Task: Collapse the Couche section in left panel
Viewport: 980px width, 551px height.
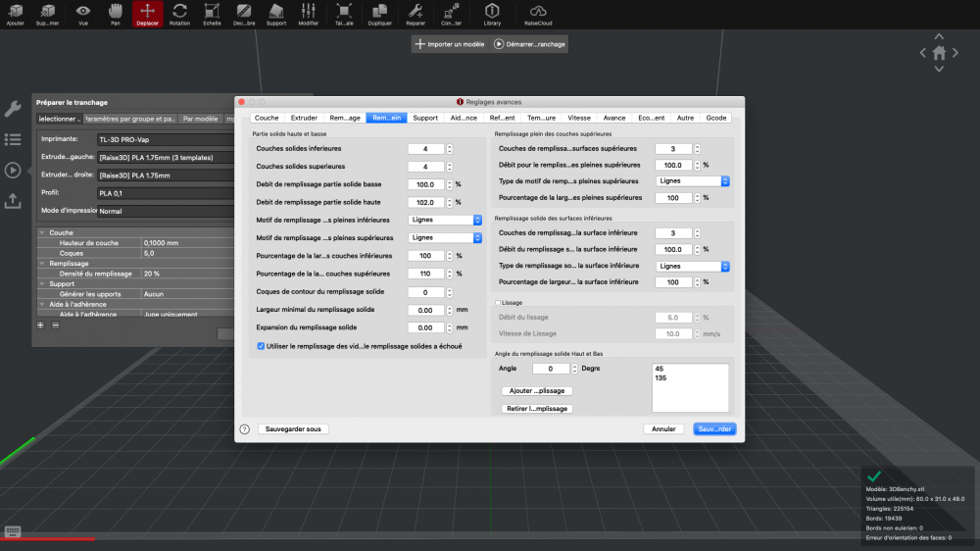Action: coord(41,232)
